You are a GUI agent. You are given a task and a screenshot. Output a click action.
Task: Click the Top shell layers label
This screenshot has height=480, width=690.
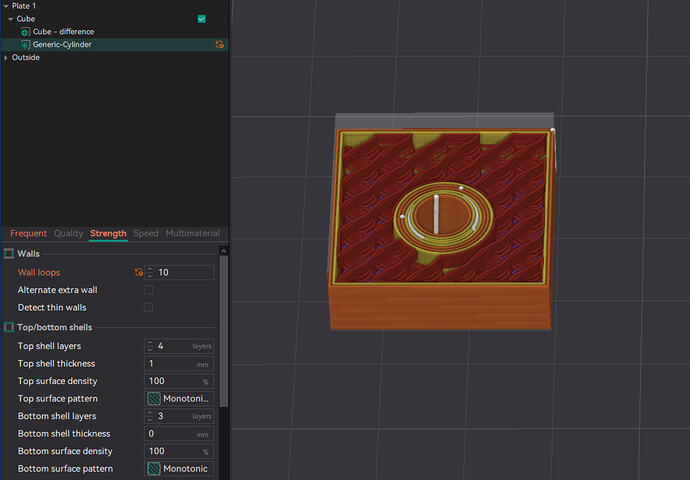click(49, 346)
